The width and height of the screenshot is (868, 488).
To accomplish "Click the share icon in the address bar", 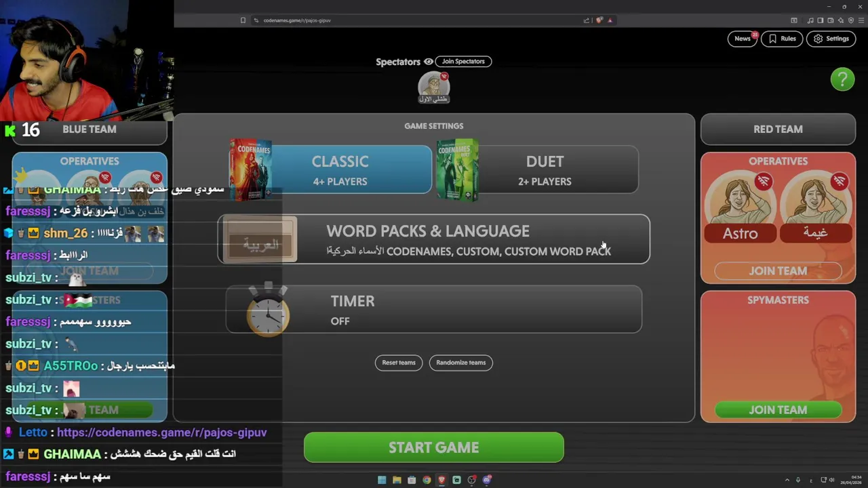I will [x=587, y=20].
